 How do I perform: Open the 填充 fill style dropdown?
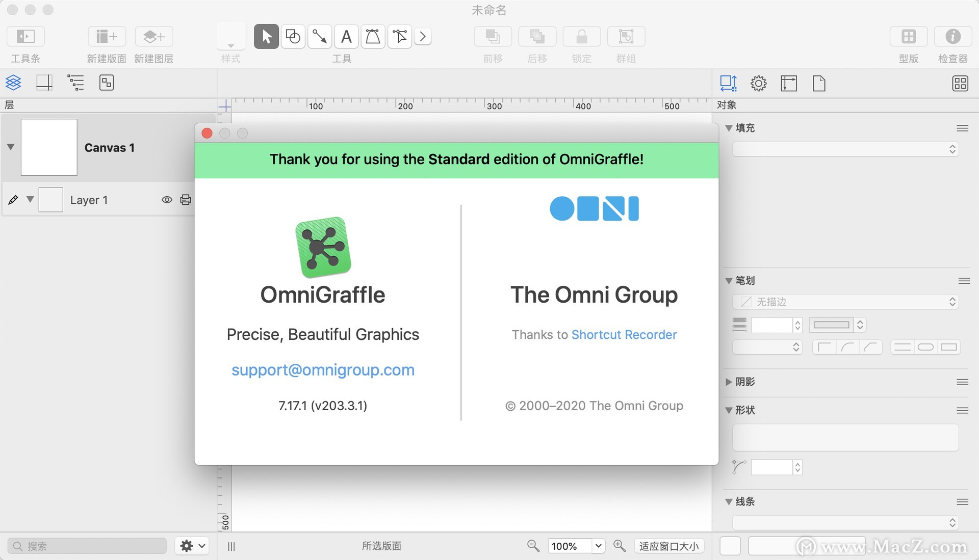point(845,149)
